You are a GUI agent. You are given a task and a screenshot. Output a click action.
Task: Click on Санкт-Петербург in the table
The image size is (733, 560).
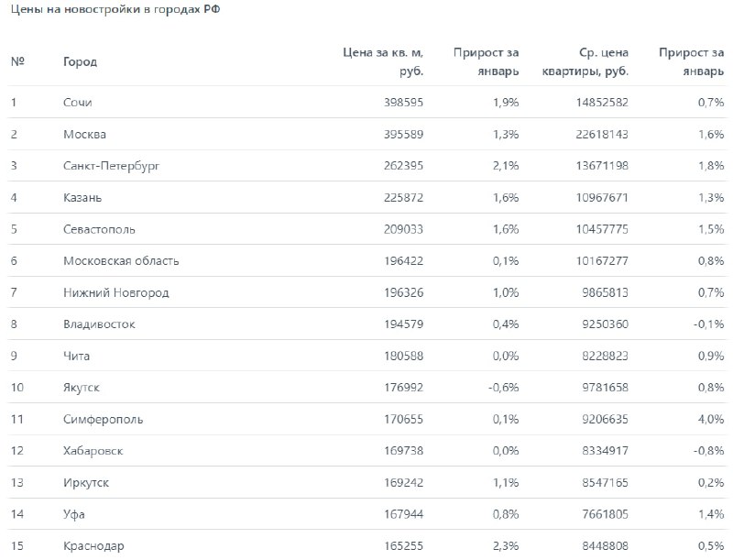(x=111, y=166)
